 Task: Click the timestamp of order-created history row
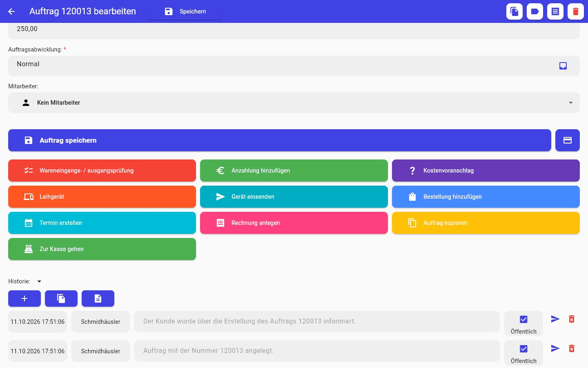[38, 351]
